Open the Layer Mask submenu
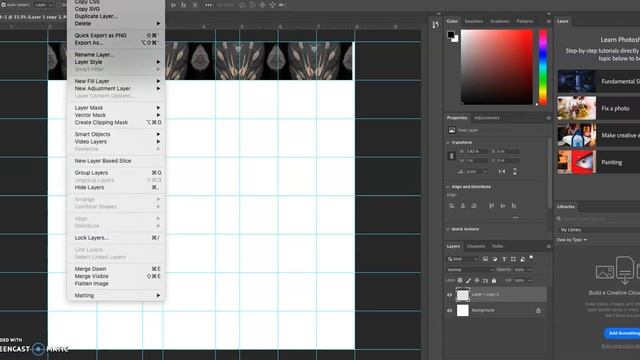Viewport: 640px width, 360px height. pyautogui.click(x=116, y=107)
